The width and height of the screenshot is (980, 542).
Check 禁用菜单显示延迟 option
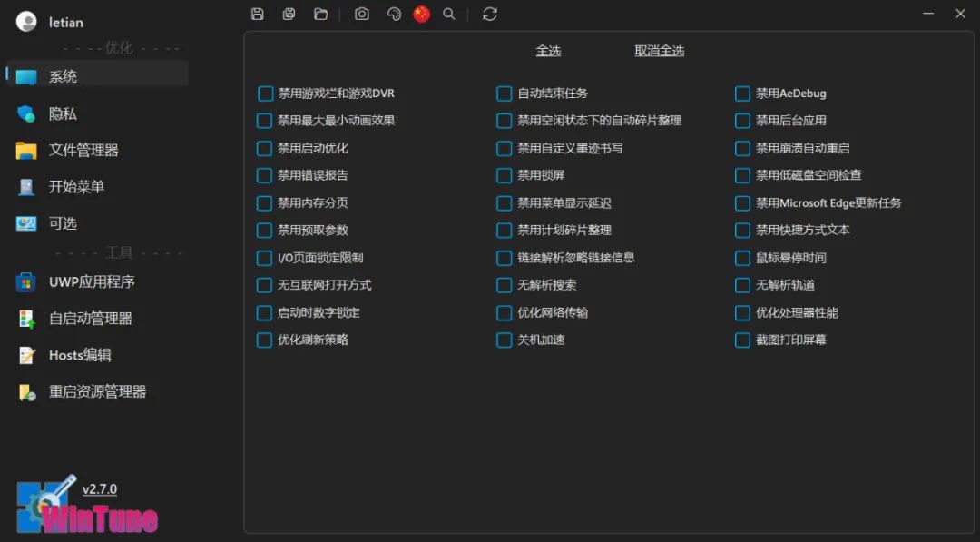coord(504,203)
